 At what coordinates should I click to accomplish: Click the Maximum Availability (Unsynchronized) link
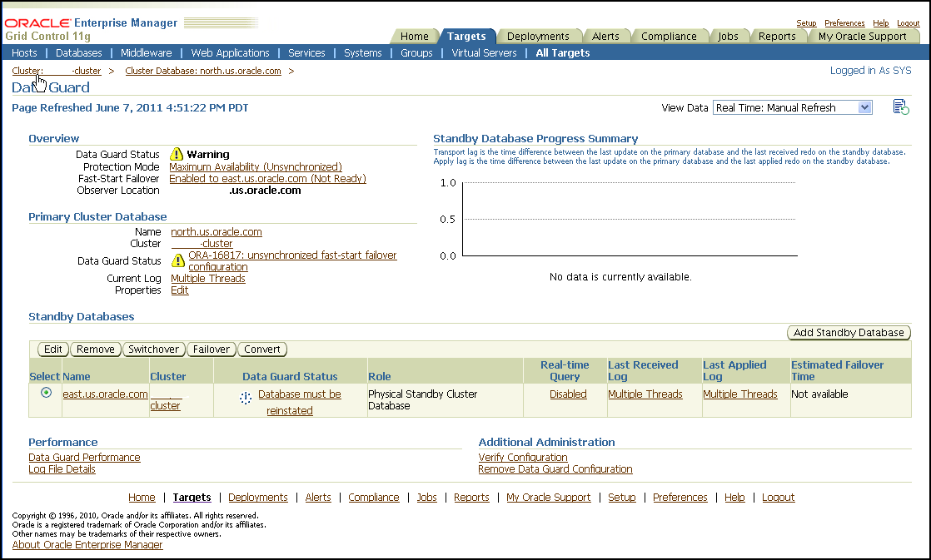[256, 167]
